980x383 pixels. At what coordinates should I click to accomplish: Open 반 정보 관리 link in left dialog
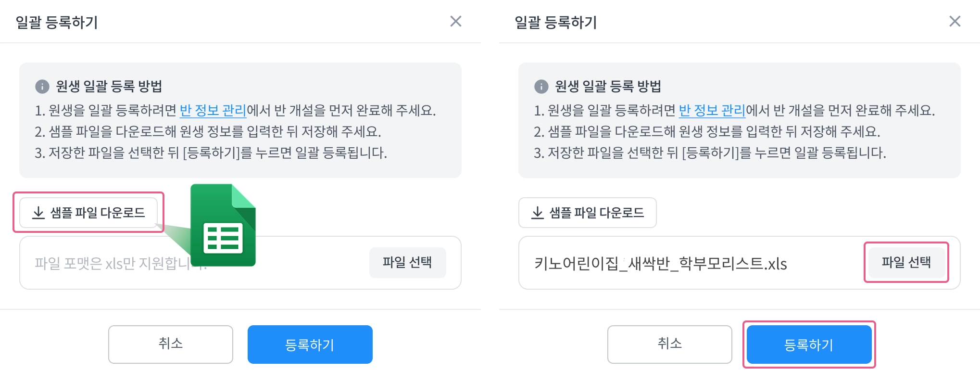[213, 111]
